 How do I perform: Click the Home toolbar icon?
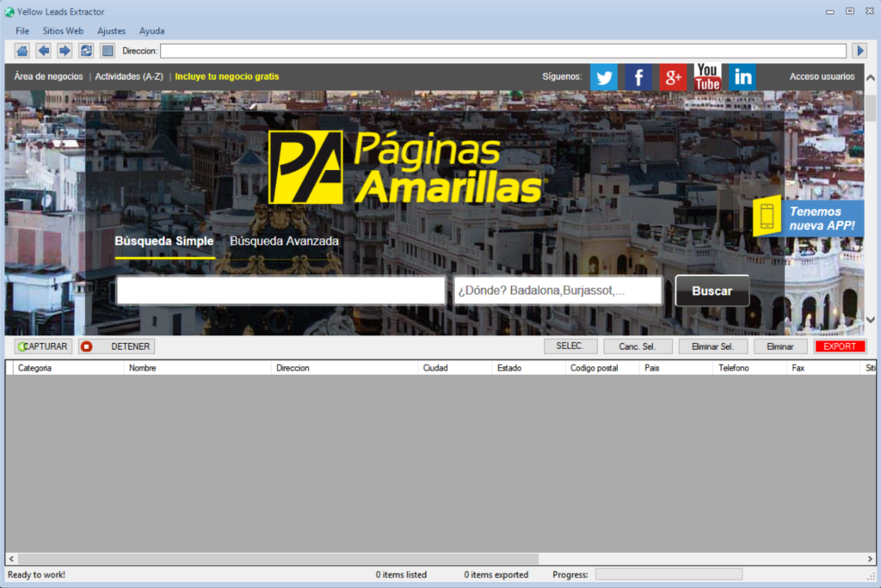click(22, 51)
